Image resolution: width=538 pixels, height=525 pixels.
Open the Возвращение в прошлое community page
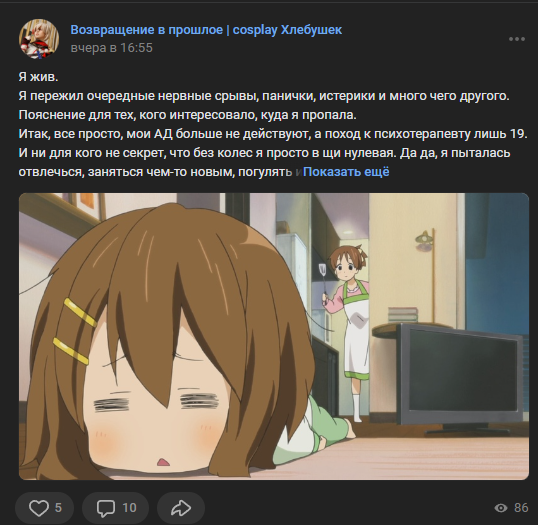[x=147, y=30]
